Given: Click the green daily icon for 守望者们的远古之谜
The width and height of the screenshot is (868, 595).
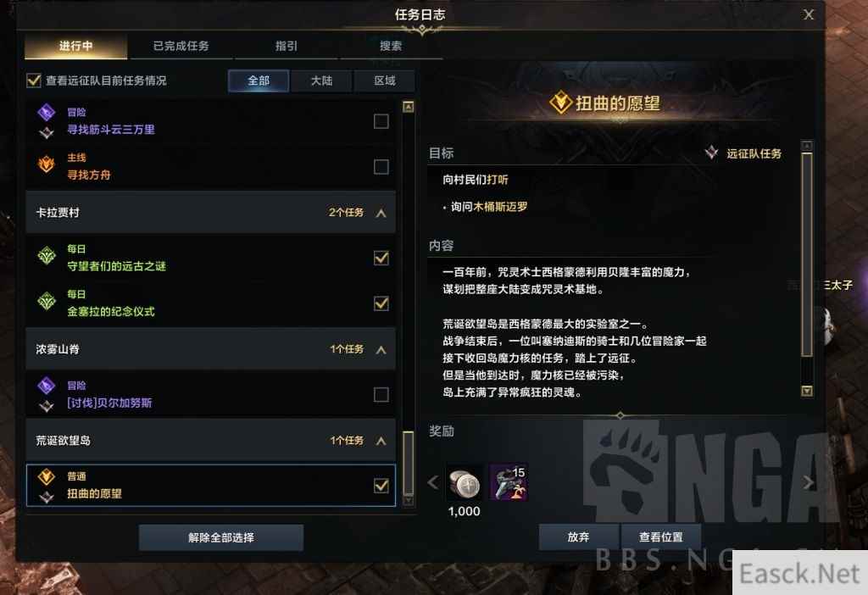Looking at the screenshot, I should (x=47, y=256).
